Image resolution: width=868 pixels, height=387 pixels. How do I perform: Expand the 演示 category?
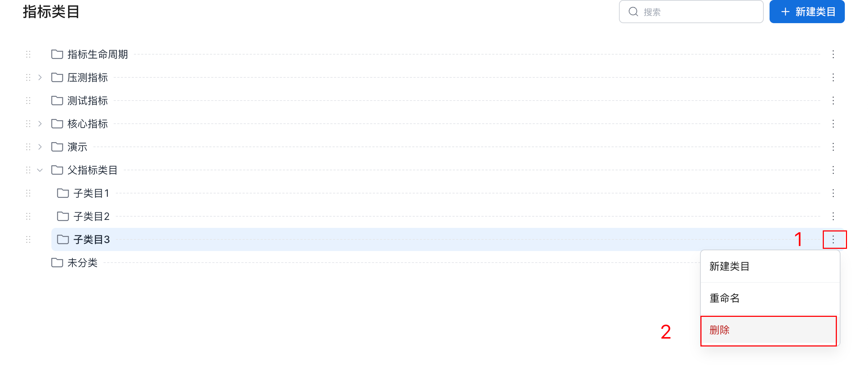click(40, 147)
